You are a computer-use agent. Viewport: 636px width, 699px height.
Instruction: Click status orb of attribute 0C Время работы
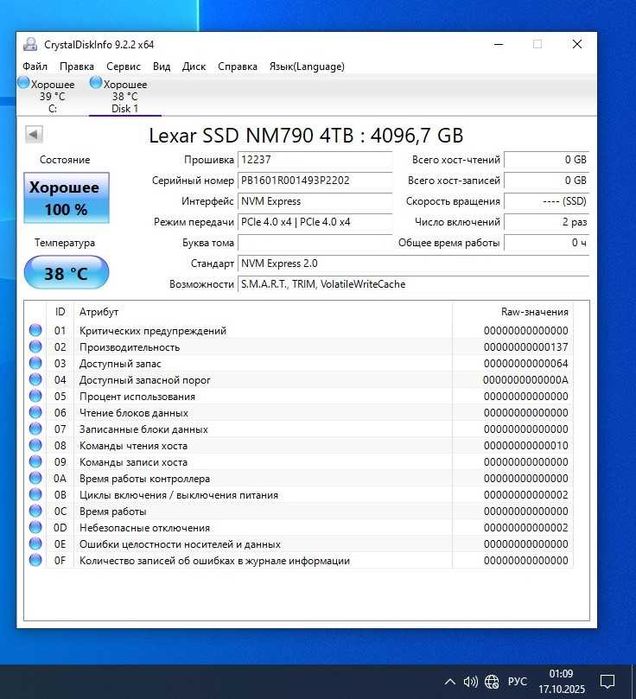point(35,511)
